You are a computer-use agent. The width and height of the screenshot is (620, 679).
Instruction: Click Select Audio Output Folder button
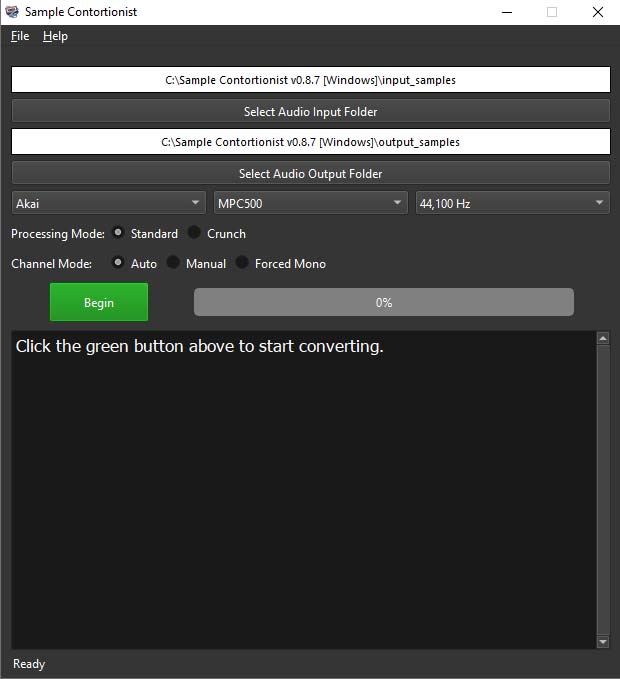(310, 173)
